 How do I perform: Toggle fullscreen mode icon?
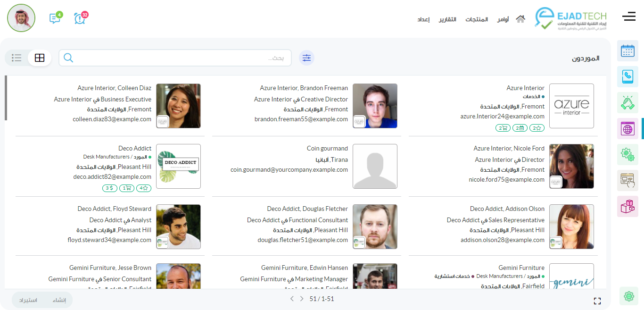(x=597, y=301)
